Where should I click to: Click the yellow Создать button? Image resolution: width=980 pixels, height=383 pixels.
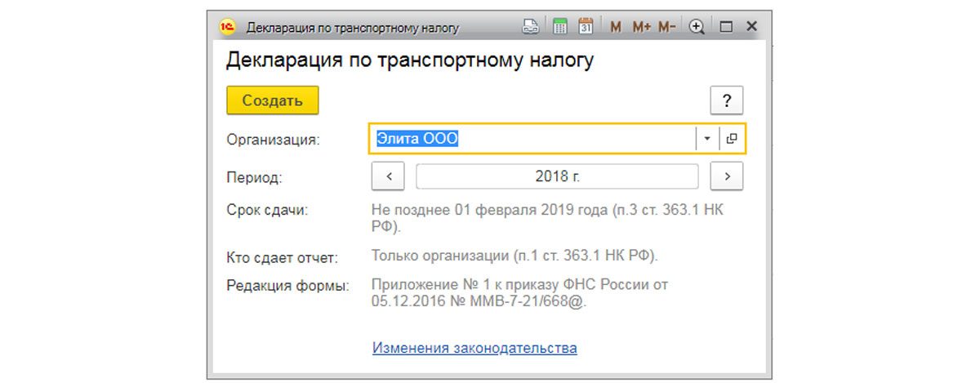[x=272, y=100]
